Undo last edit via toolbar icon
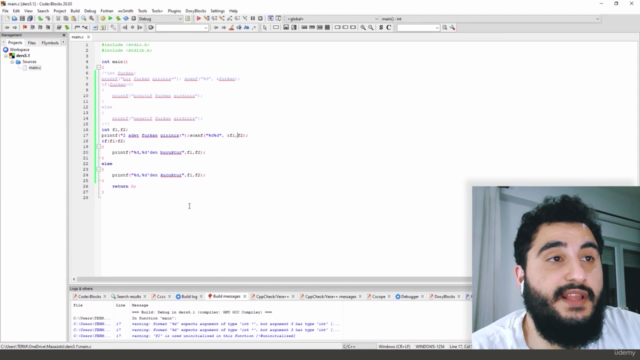This screenshot has width=640, height=360. [40, 18]
